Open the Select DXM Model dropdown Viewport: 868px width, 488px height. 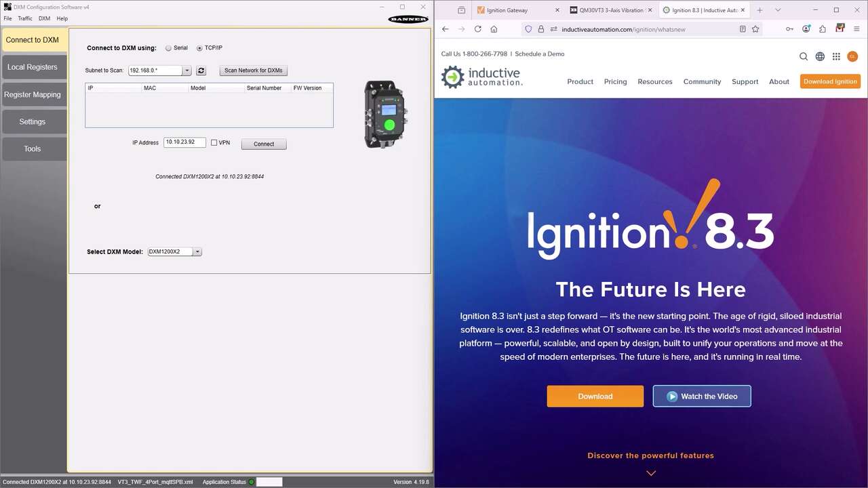point(197,251)
